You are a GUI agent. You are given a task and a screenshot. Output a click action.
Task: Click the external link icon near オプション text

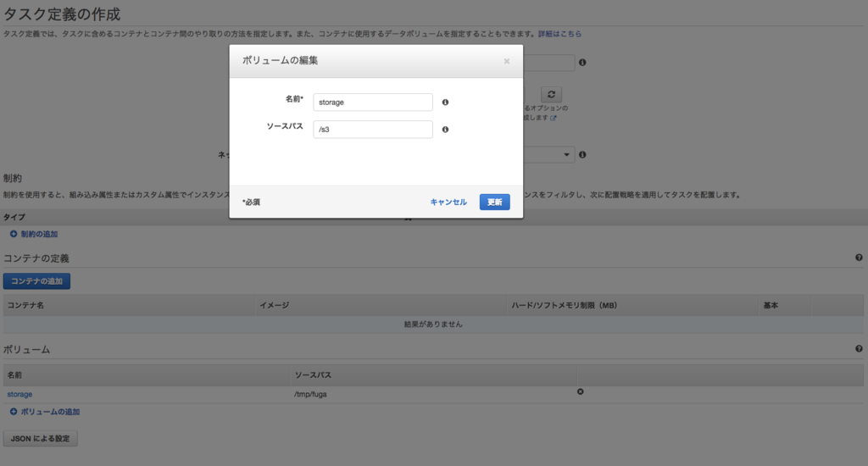pos(553,118)
